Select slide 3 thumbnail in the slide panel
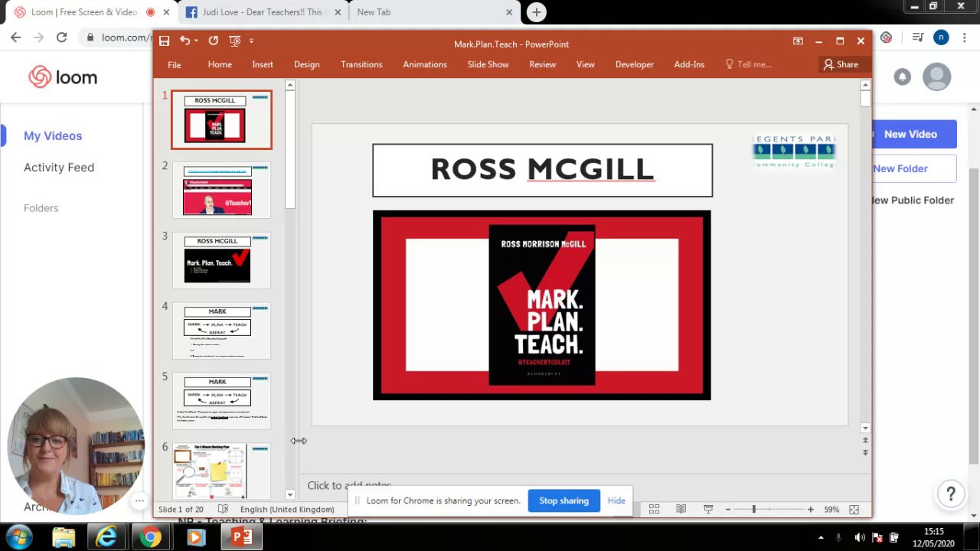Image resolution: width=980 pixels, height=551 pixels. click(220, 261)
